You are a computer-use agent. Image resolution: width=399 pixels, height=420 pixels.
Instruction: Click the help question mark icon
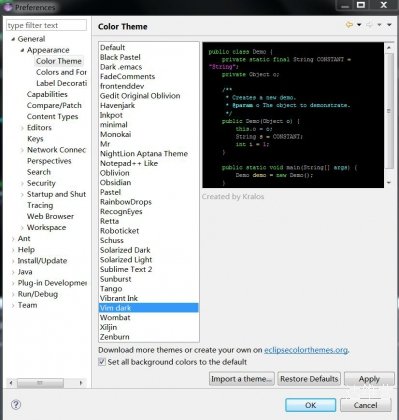point(16,405)
